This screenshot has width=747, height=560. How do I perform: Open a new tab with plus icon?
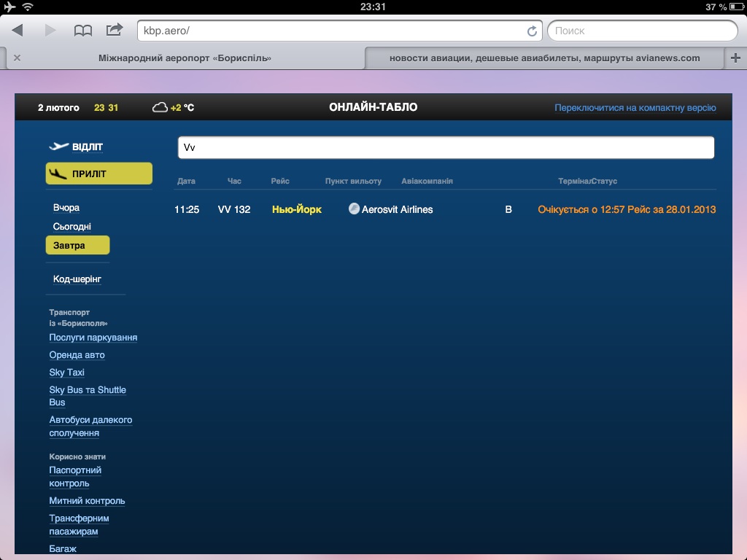point(735,58)
